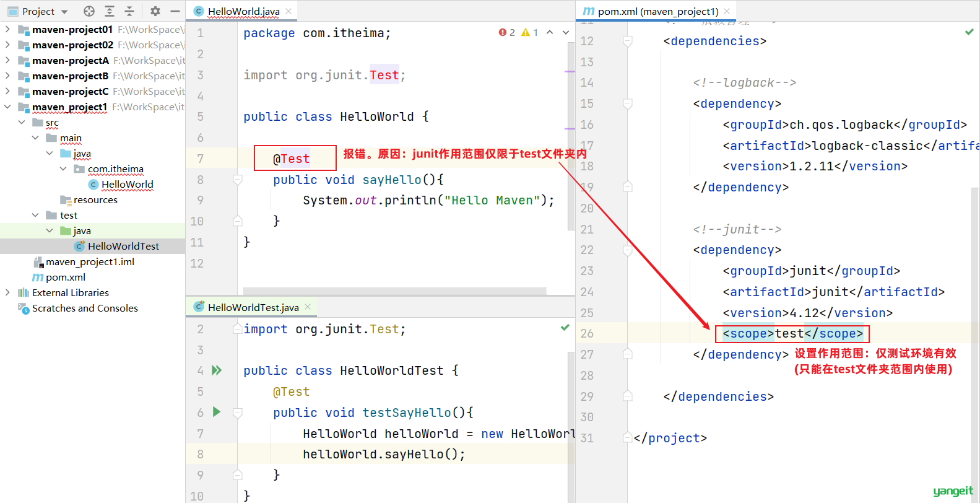Click green checkmark inspection in pom.xml editor

(969, 32)
